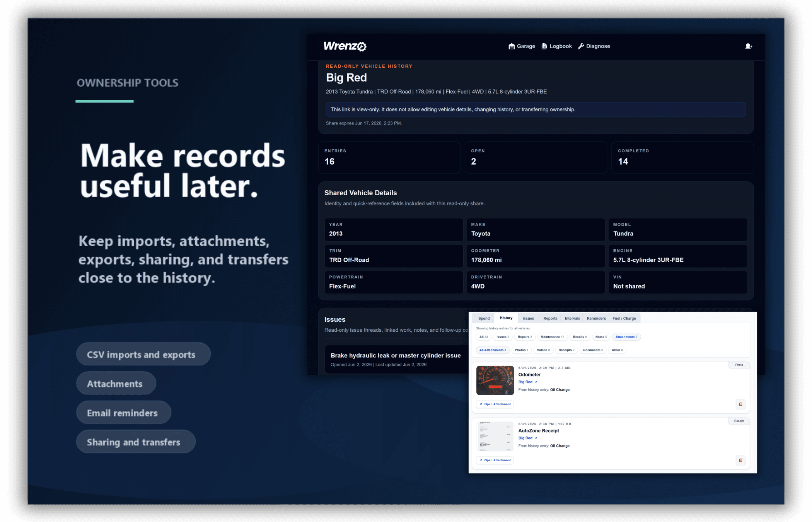Click the AutoZone Receipt thumbnail
Image resolution: width=812 pixels, height=522 pixels.
point(495,436)
